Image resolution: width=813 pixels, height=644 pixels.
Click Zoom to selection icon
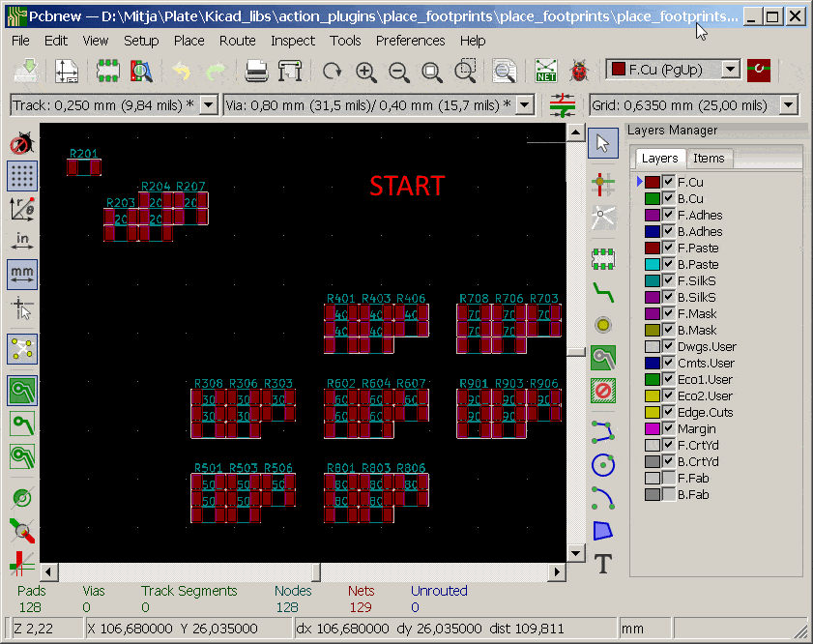465,70
